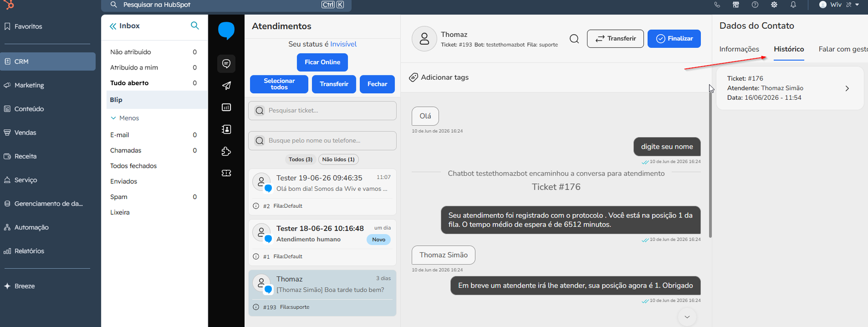Click the Fechar button
The height and width of the screenshot is (327, 868).
377,84
